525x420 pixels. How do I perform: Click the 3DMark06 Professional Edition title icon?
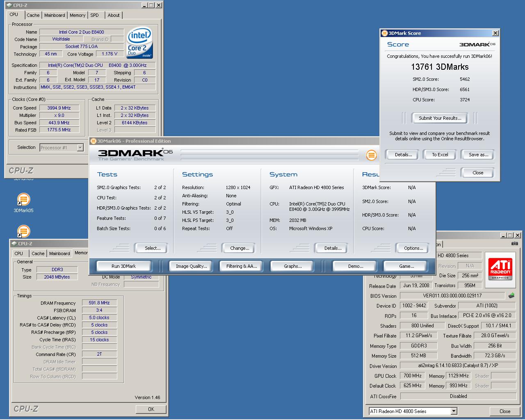point(94,141)
